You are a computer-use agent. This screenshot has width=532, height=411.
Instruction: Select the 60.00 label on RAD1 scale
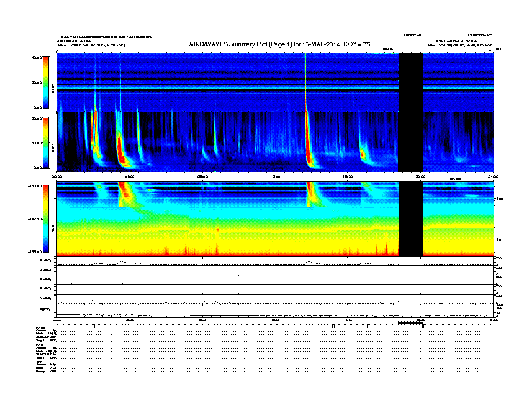click(x=36, y=118)
